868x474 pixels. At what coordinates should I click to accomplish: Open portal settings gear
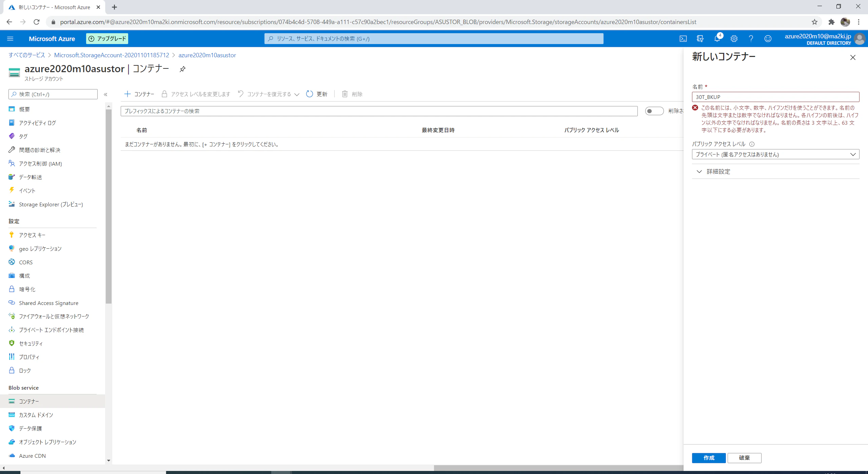(x=734, y=39)
